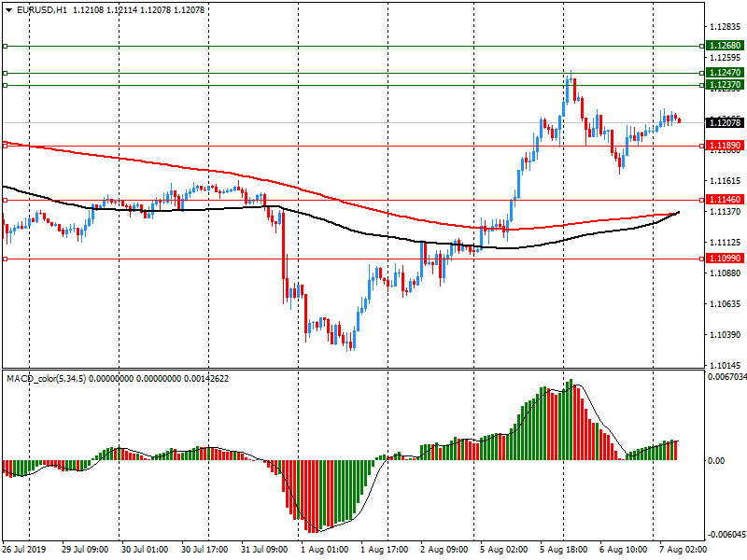Click the 1 Aug 17:00 time axis label

(385, 550)
